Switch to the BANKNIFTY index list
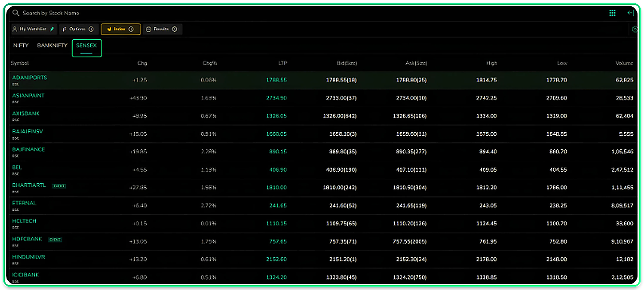The image size is (644, 290). click(x=52, y=45)
